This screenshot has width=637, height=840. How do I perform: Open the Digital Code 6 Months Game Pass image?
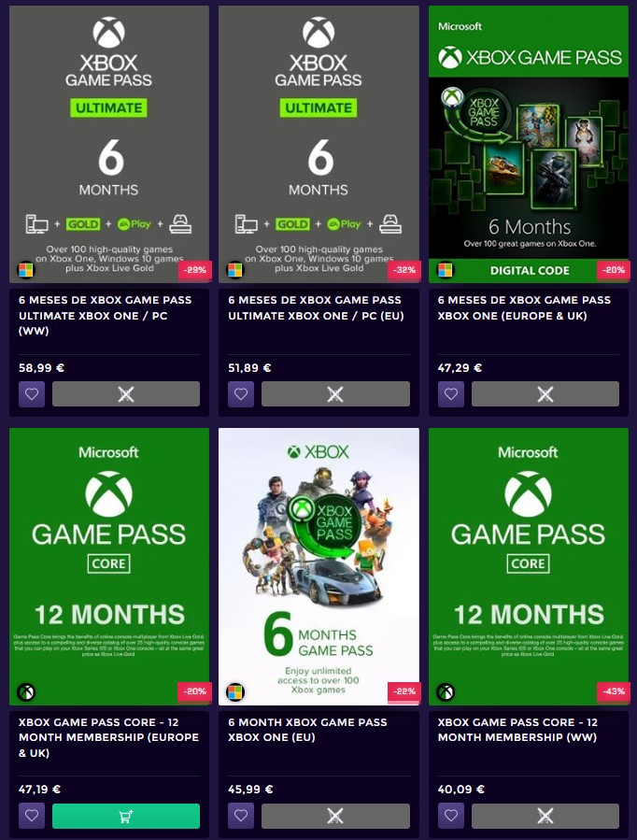click(x=529, y=144)
